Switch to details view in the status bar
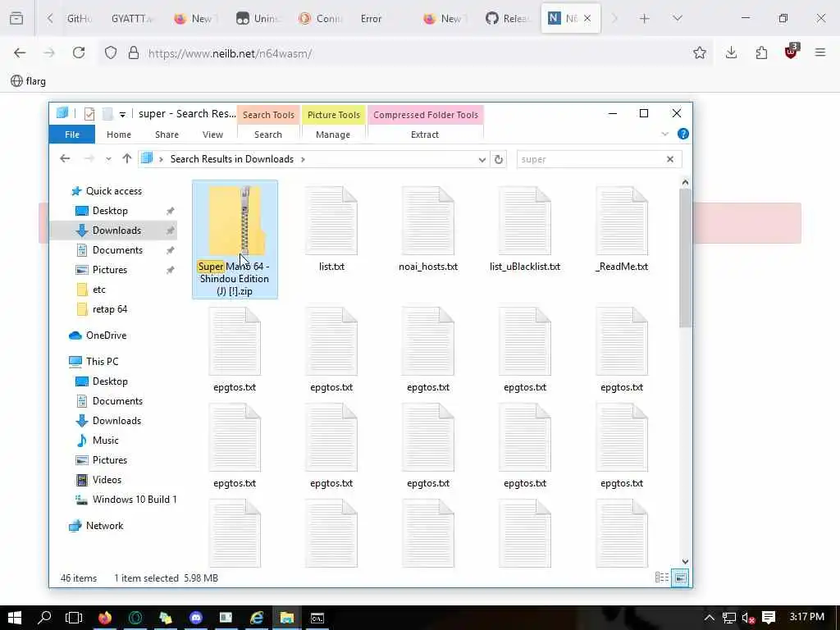840x630 pixels. 662,577
